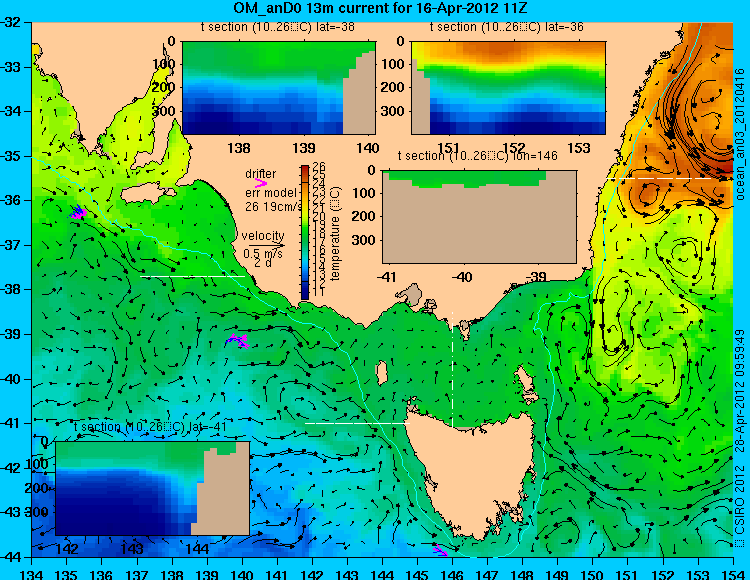This screenshot has height=580, width=750.
Task: Click the '2 d' text under the velocity scale
Action: pyautogui.click(x=262, y=263)
